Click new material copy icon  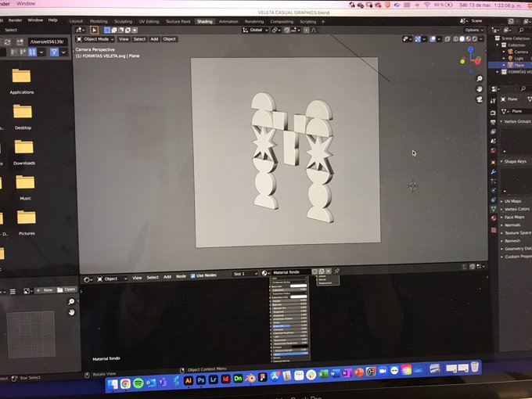[x=322, y=271]
